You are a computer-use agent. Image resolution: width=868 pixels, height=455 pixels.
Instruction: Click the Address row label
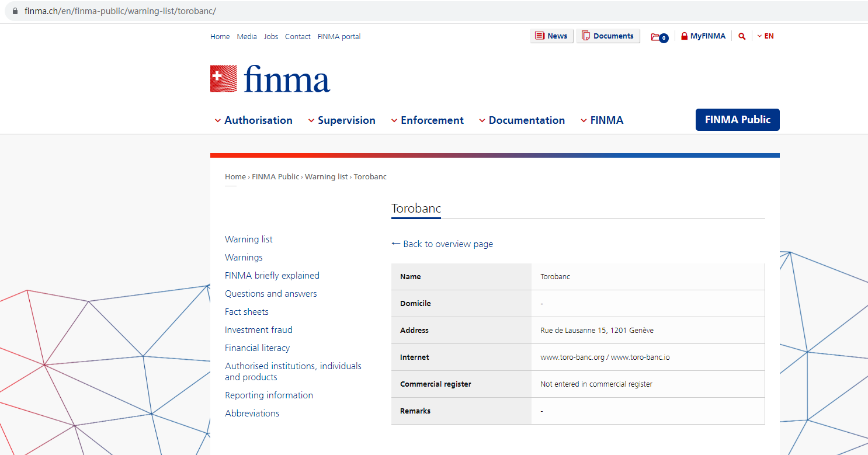(x=414, y=331)
